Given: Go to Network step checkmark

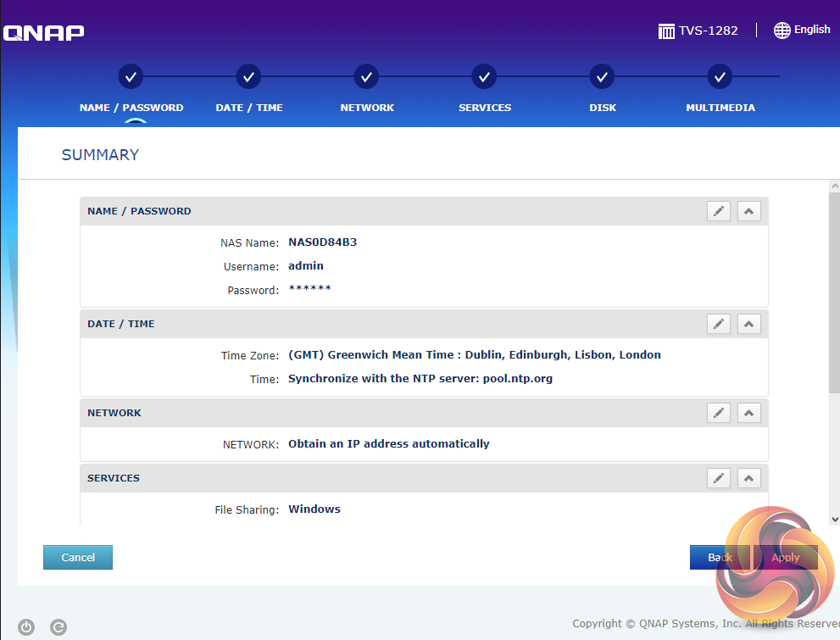Looking at the screenshot, I should tap(366, 77).
